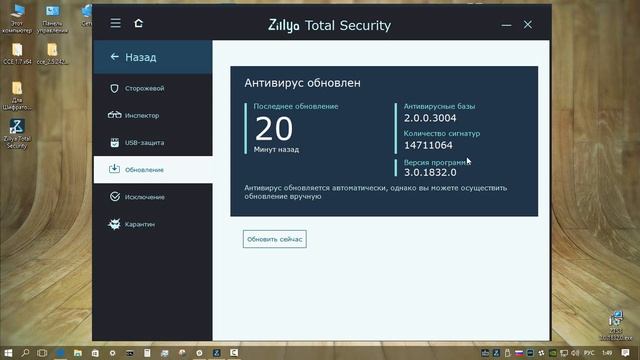Select the exe installer on desktop

click(616, 326)
